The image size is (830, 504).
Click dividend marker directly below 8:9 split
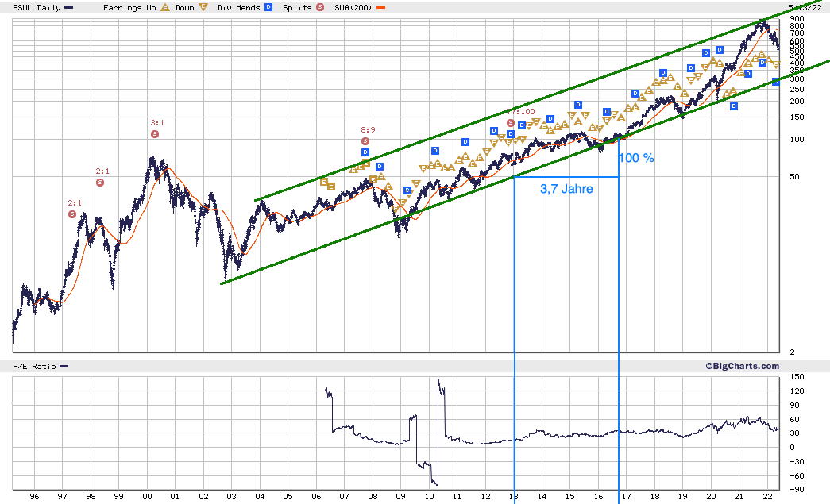tap(365, 152)
